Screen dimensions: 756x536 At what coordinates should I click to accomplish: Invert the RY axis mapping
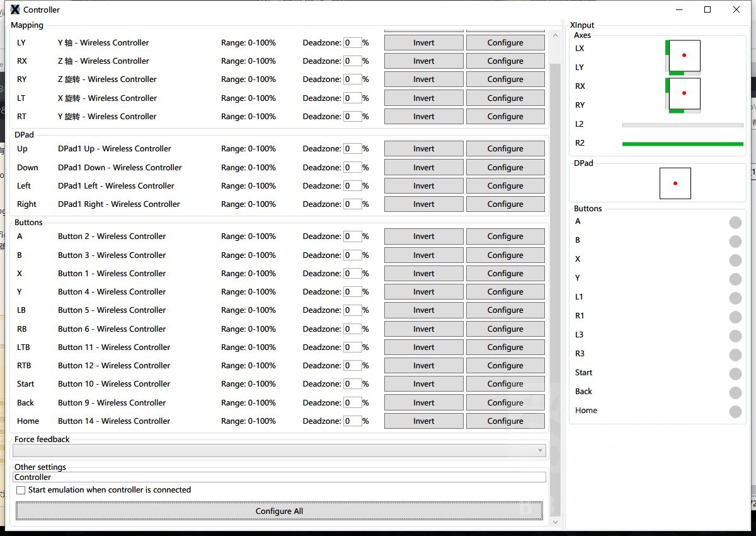click(x=424, y=79)
